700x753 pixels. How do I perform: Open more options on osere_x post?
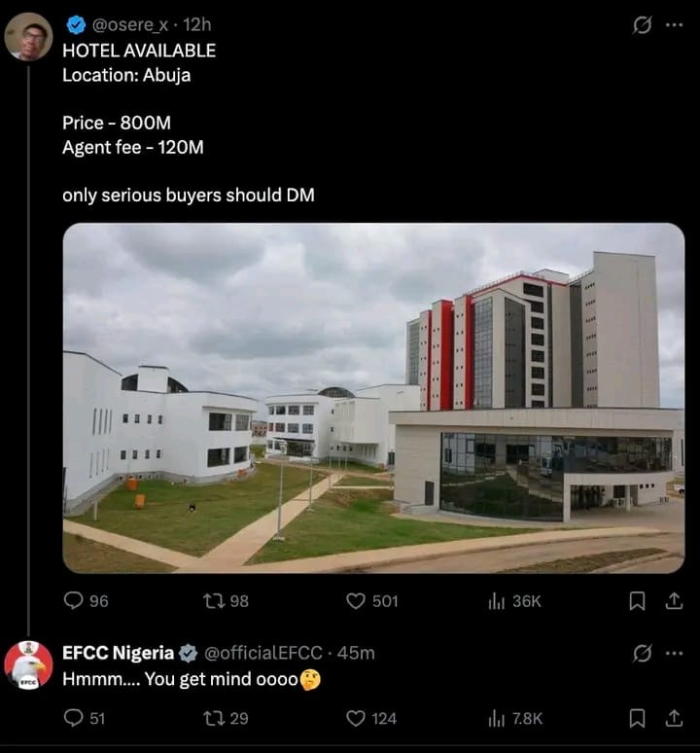tap(674, 26)
